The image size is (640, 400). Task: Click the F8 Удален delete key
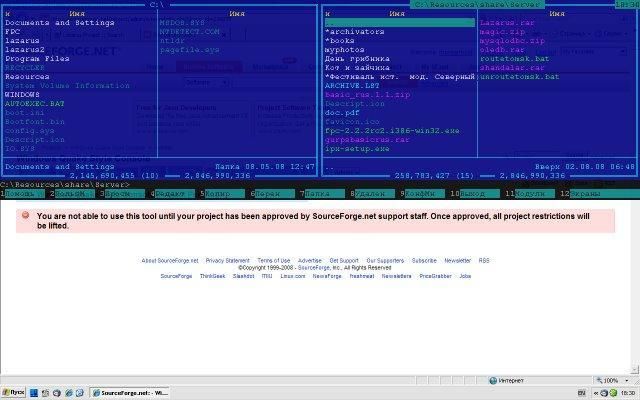[x=375, y=194]
